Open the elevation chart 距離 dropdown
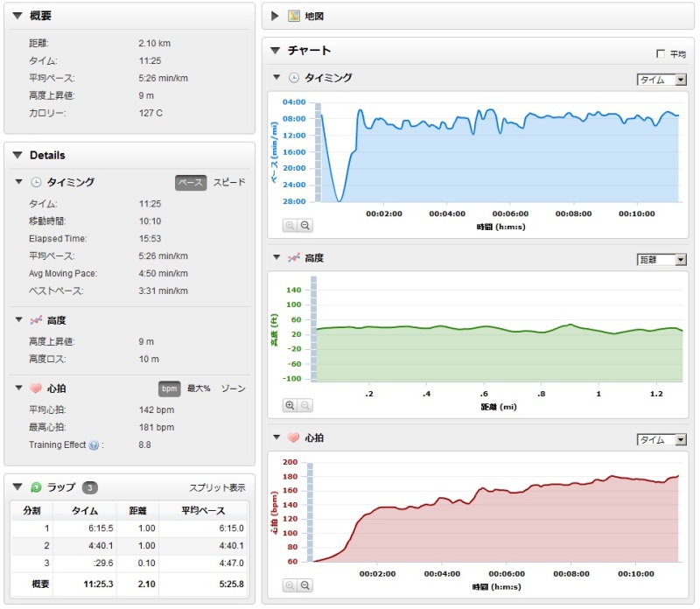 661,259
